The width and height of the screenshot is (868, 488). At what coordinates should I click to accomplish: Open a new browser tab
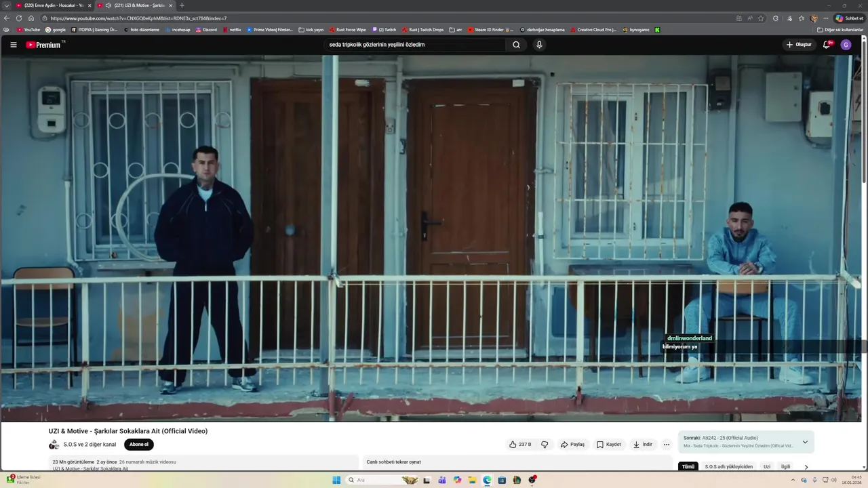coord(182,5)
